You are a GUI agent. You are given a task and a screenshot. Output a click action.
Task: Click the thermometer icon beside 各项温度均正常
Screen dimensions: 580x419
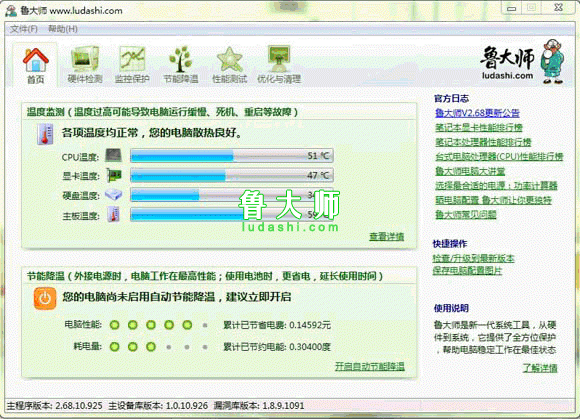pos(45,134)
